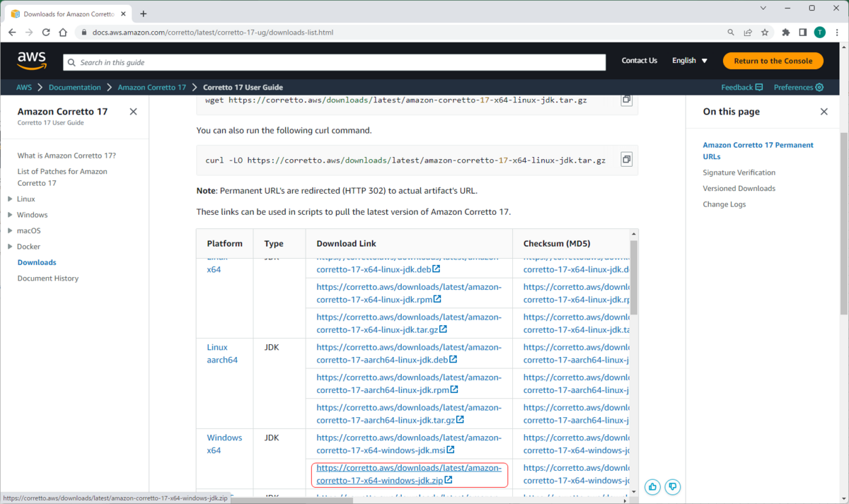Open the Preferences link
849x504 pixels.
coord(799,88)
